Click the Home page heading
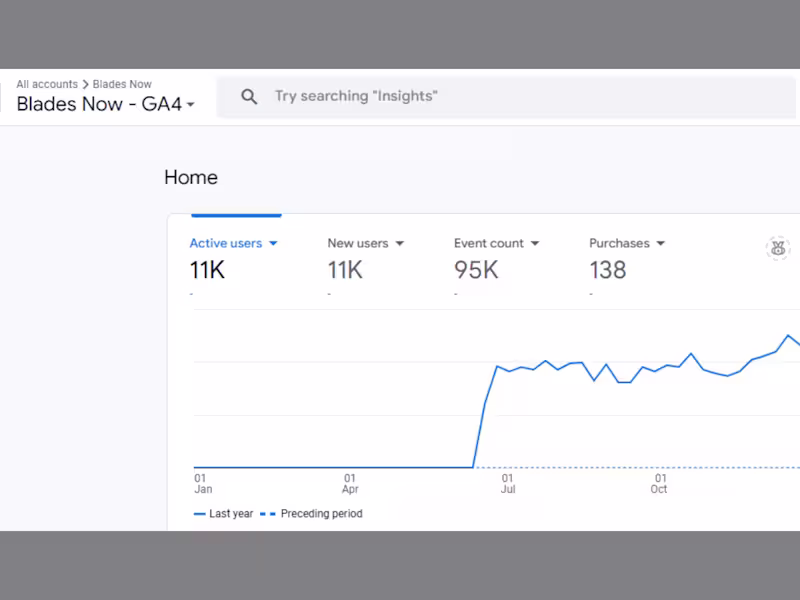The image size is (800, 600). pyautogui.click(x=191, y=178)
